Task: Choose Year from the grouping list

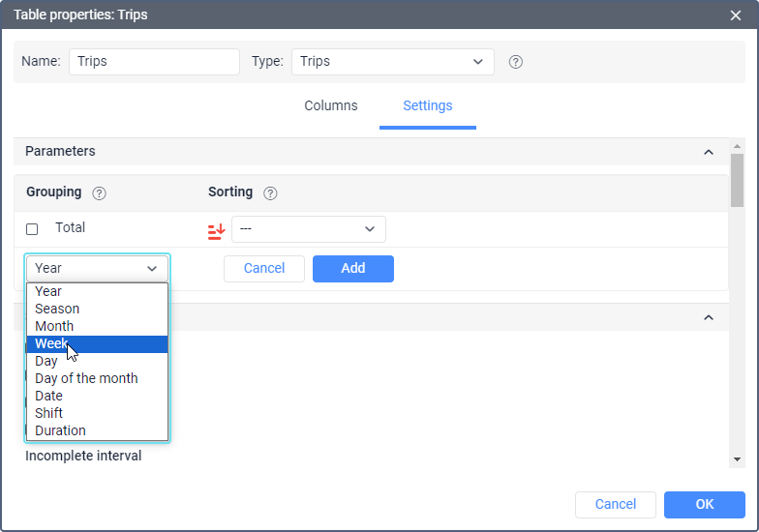Action: (x=97, y=291)
